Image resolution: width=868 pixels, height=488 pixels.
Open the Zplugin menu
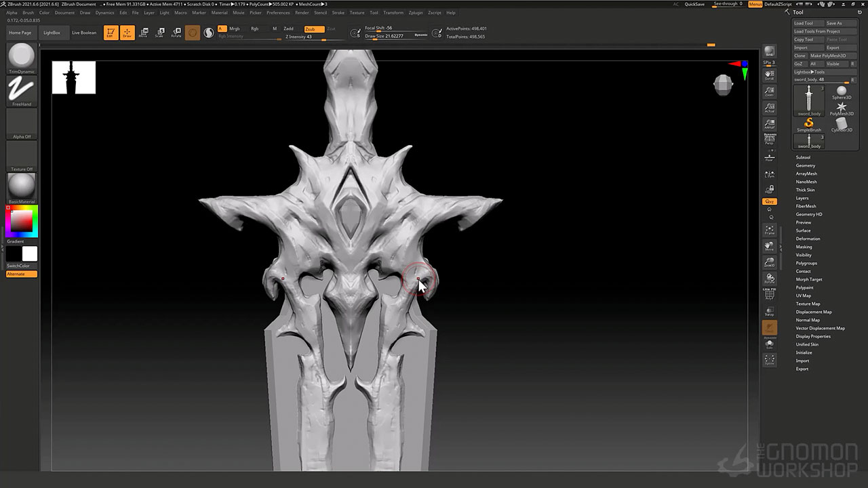coord(416,13)
